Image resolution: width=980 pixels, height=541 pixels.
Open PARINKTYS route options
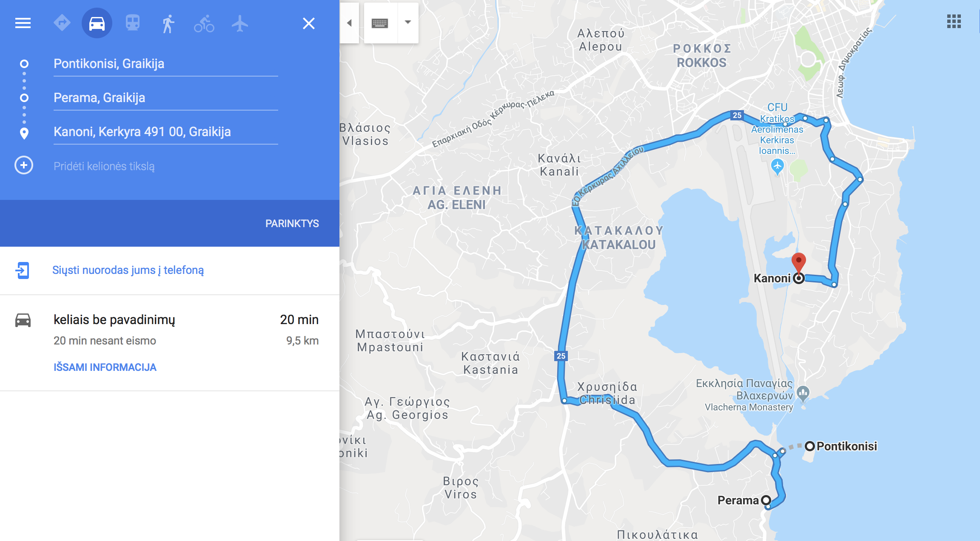[x=292, y=224]
